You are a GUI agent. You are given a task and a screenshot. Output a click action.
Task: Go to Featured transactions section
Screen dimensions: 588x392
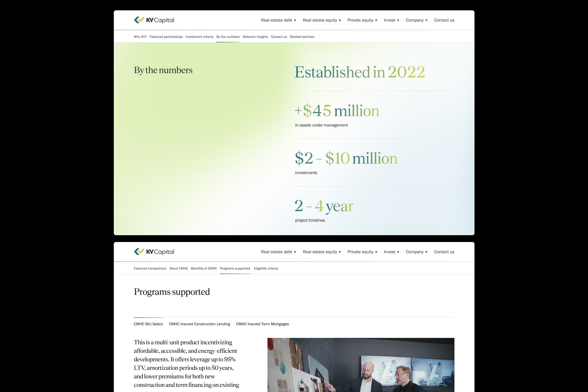[150, 268]
